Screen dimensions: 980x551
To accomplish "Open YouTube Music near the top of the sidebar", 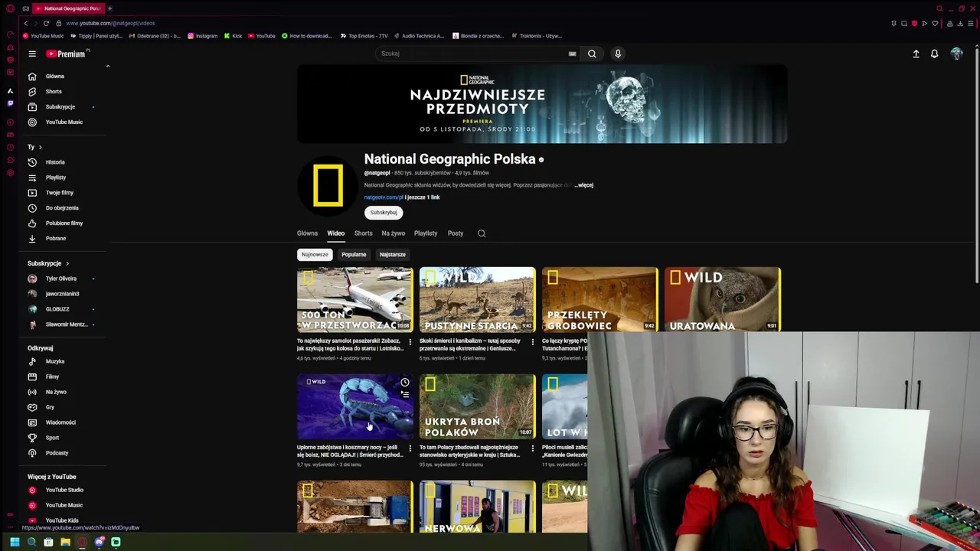I will click(x=64, y=122).
